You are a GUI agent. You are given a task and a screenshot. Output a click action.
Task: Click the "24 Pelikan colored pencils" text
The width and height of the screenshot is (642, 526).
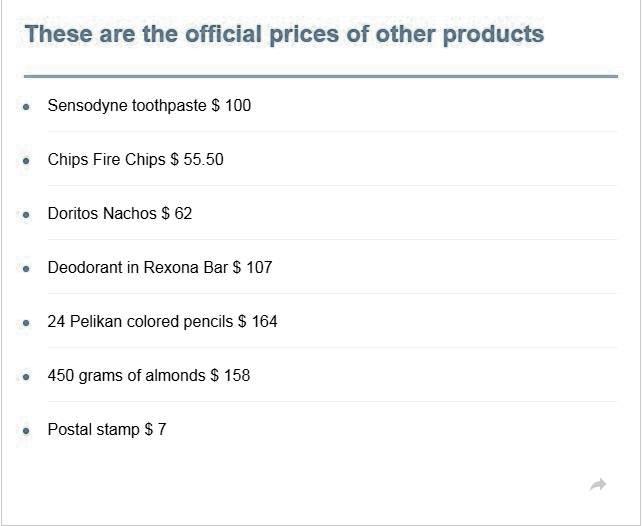point(141,321)
